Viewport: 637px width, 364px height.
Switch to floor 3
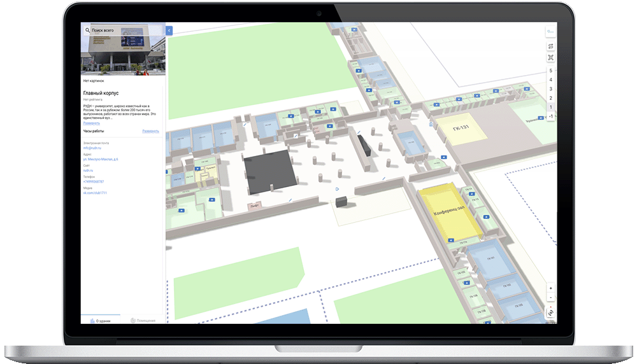pos(550,89)
